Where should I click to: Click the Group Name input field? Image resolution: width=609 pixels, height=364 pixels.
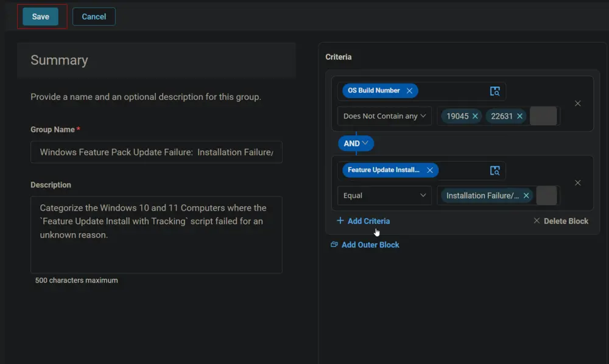pyautogui.click(x=156, y=152)
